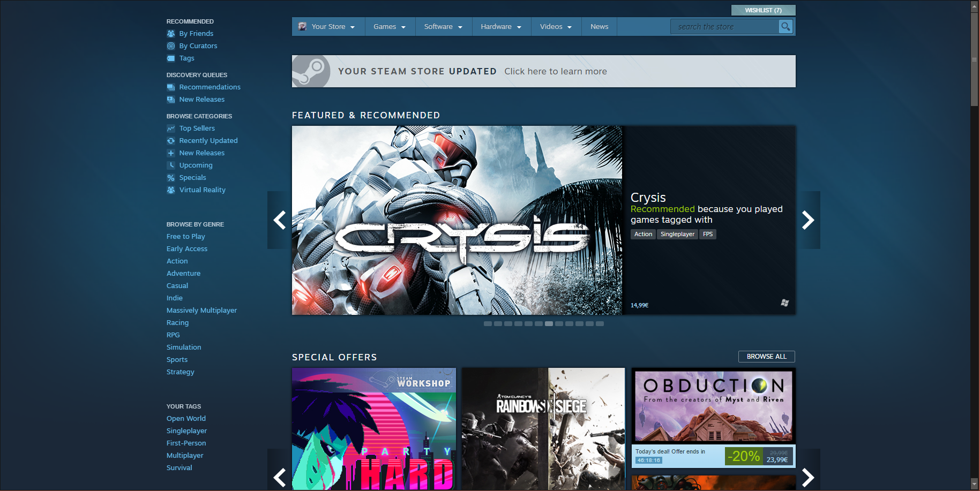980x491 pixels.
Task: Go to previous featured game arrow
Action: tap(279, 220)
